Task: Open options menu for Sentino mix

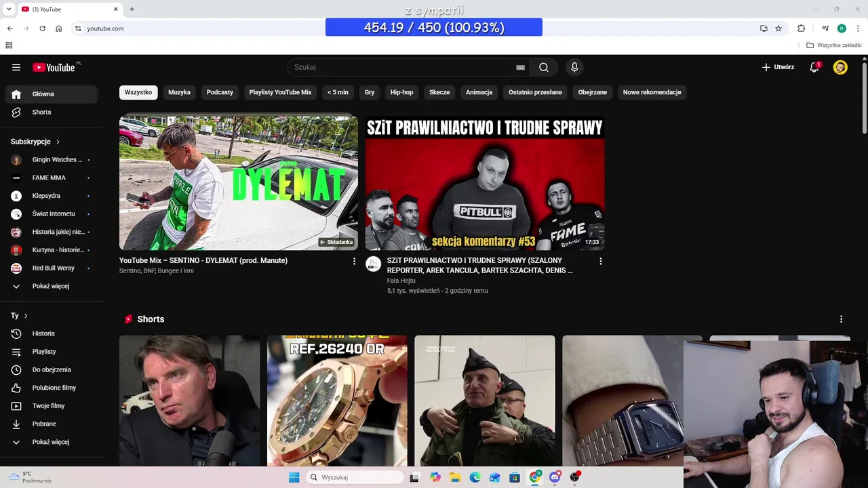Action: (354, 261)
